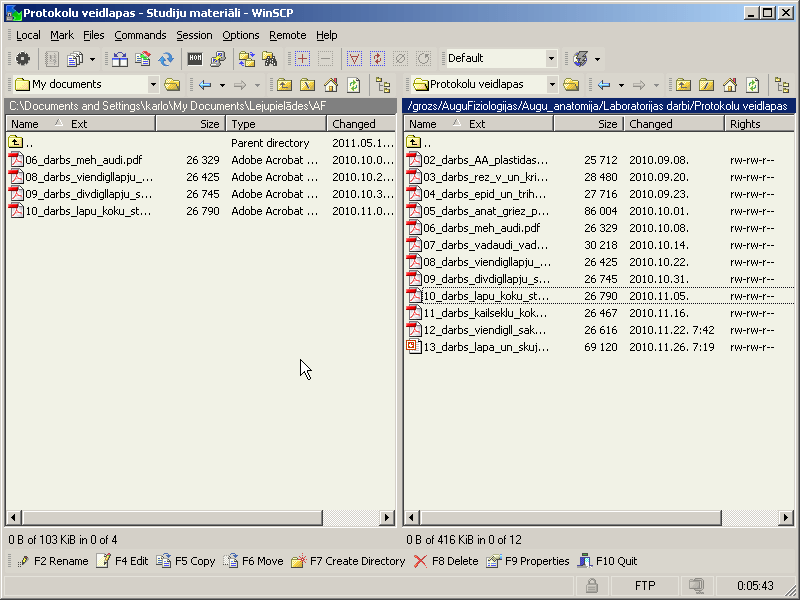
Task: Open local back history dropdown arrow
Action: point(222,85)
